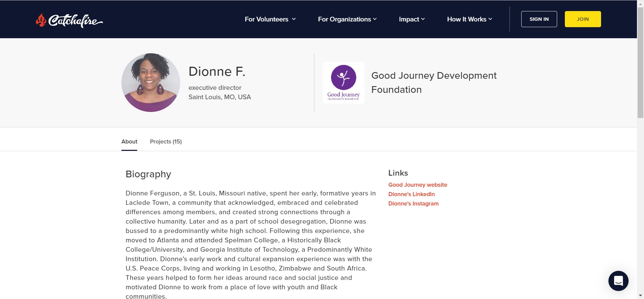Click the arrow next to Impact
This screenshot has height=299, width=644.
point(423,19)
